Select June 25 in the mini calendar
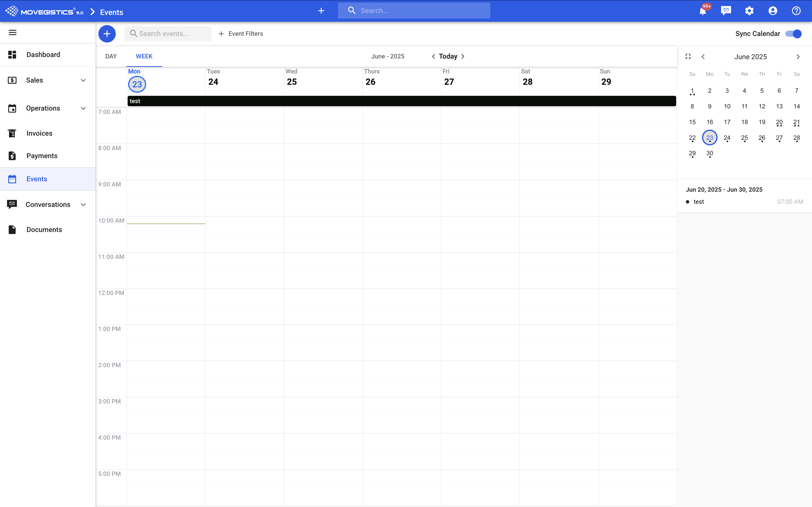Image resolution: width=812 pixels, height=507 pixels. [744, 138]
